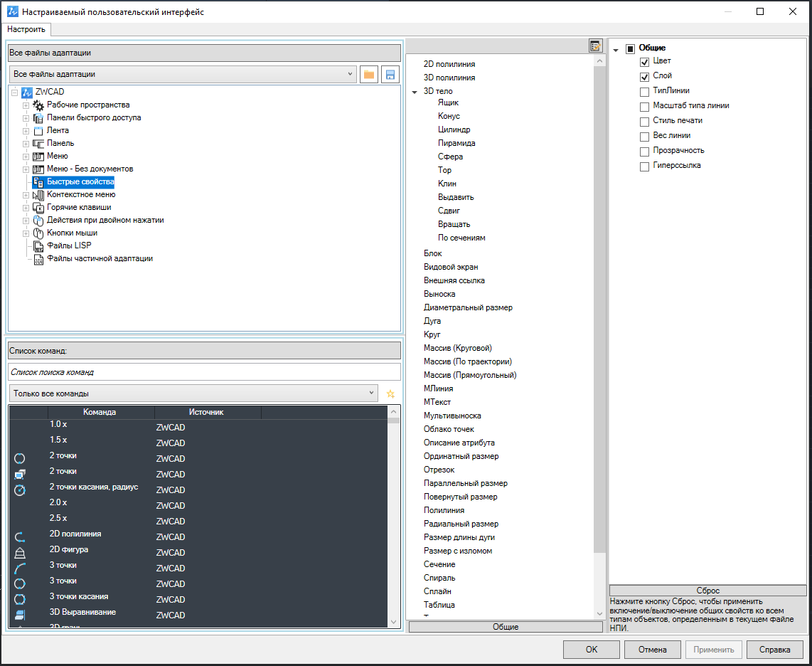Select Цилиндр under 3D тело
Image resolution: width=812 pixels, height=666 pixels.
[454, 129]
